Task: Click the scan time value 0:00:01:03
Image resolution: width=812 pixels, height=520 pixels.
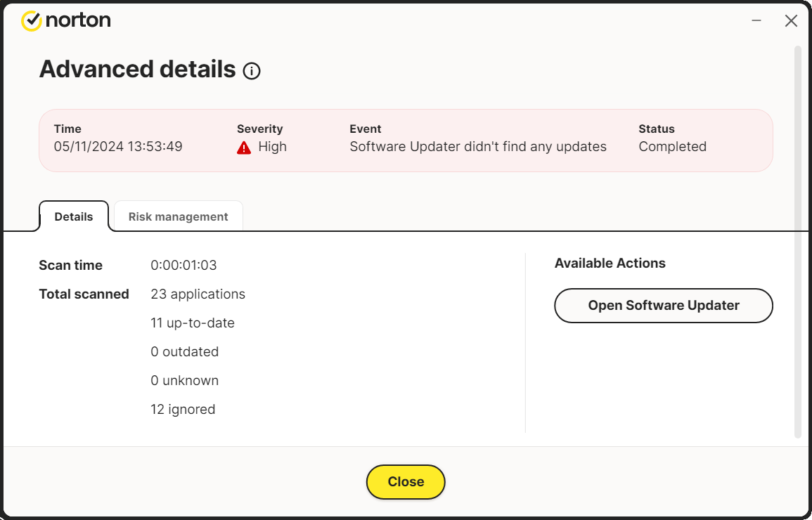Action: pyautogui.click(x=183, y=266)
